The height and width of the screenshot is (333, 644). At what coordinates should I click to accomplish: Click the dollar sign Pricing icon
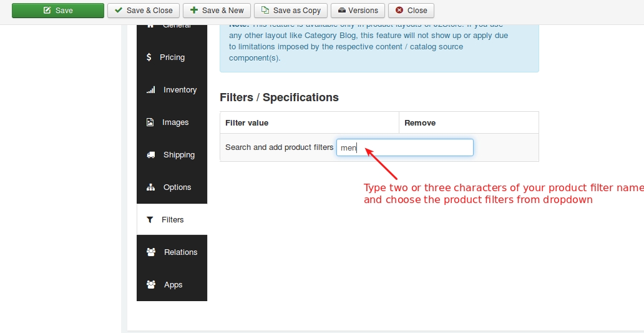(149, 57)
